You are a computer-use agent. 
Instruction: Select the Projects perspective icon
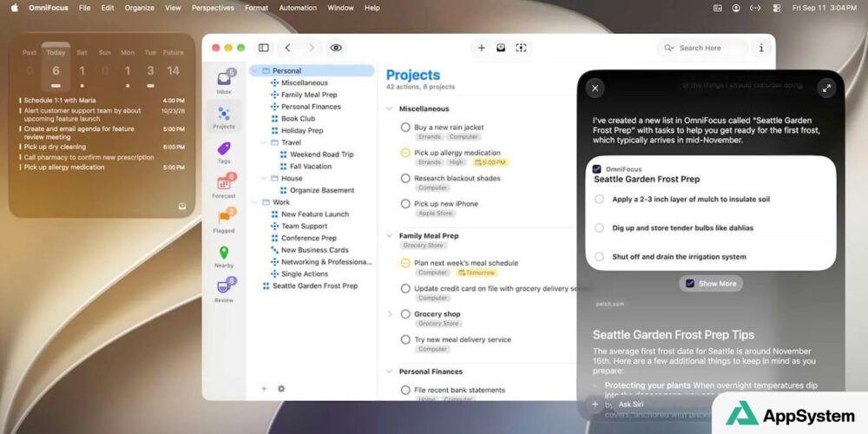coord(224,114)
